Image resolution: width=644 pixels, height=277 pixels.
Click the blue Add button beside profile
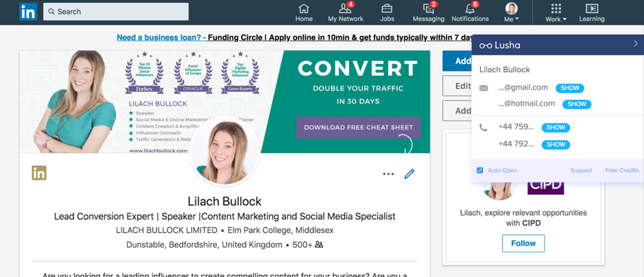(x=457, y=61)
